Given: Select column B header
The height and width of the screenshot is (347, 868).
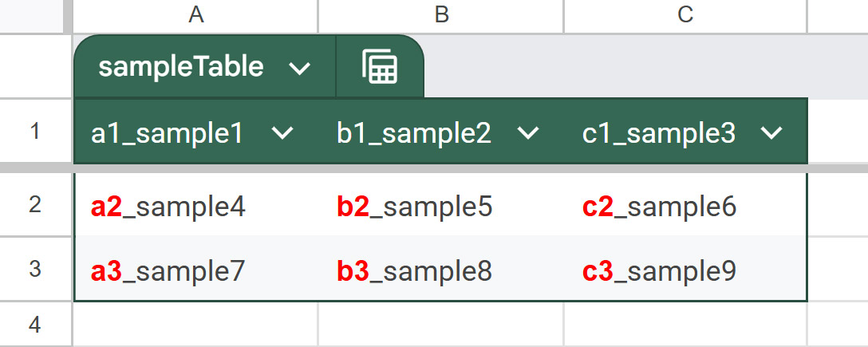Looking at the screenshot, I should [440, 15].
